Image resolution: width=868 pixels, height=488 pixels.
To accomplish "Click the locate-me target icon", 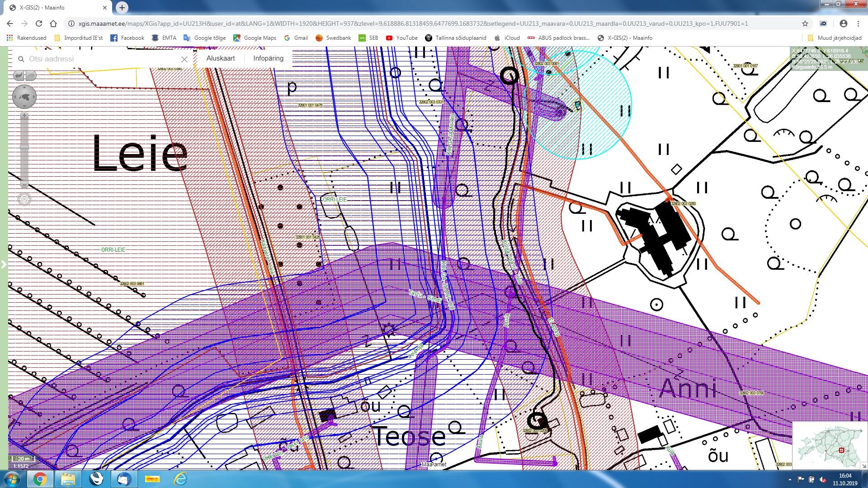I will (x=24, y=199).
